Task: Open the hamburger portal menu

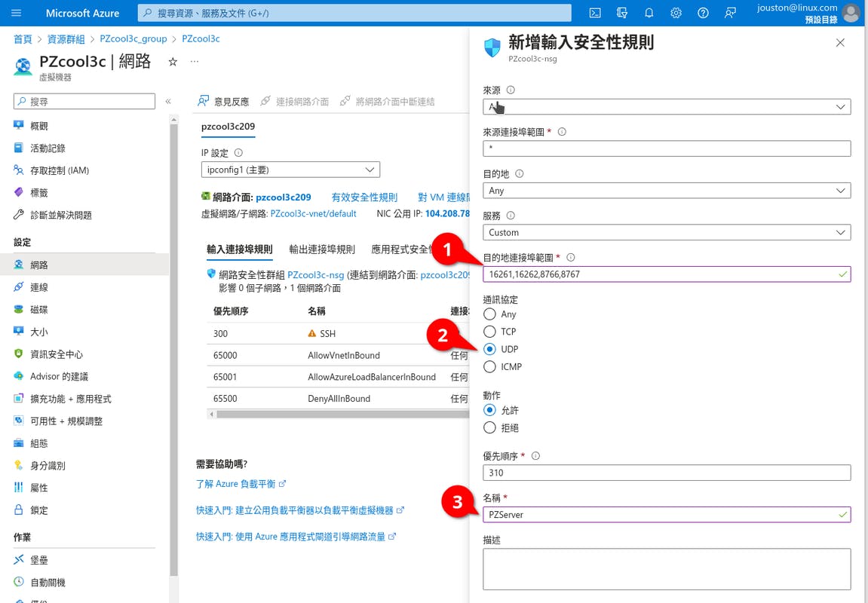Action: (x=17, y=13)
